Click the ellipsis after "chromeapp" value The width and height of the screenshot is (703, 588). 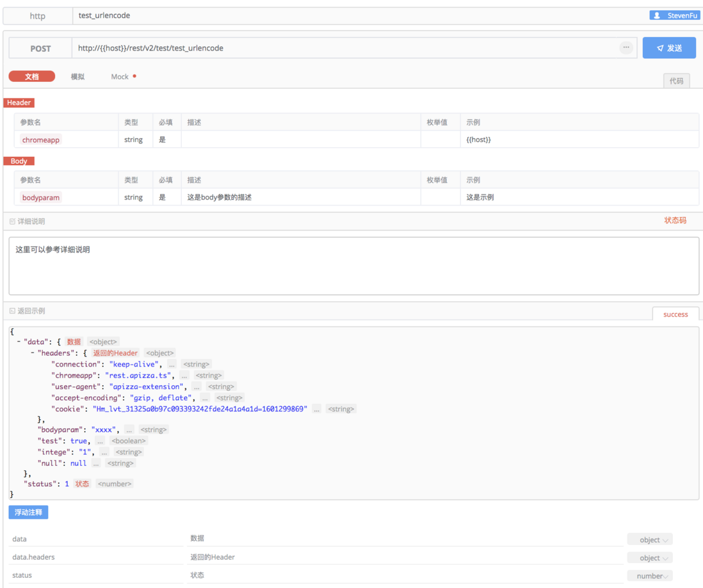pyautogui.click(x=184, y=375)
